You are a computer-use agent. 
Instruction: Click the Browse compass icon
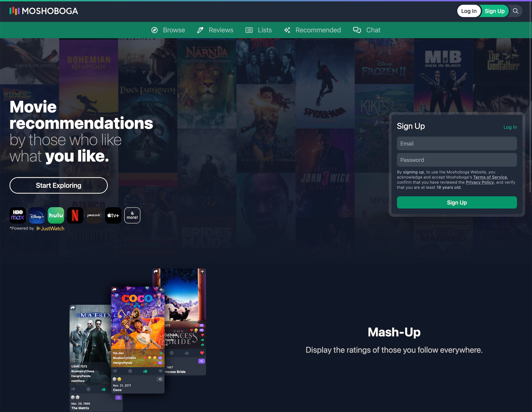155,30
